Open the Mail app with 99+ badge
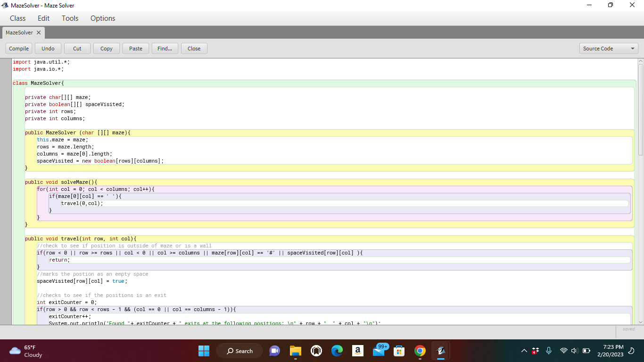644x362 pixels. coord(379,351)
